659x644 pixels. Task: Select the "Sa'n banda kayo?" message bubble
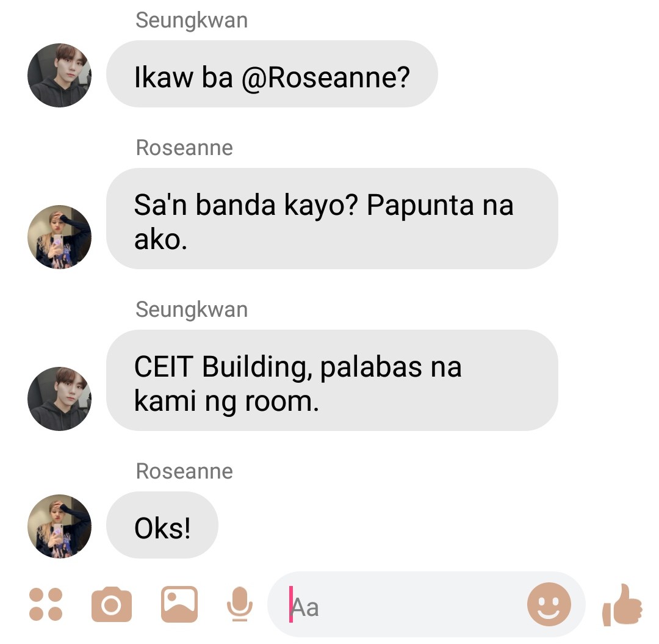tap(332, 219)
